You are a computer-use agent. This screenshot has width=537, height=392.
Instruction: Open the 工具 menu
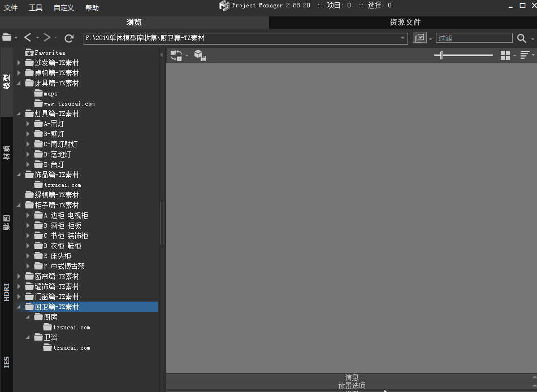click(x=35, y=7)
